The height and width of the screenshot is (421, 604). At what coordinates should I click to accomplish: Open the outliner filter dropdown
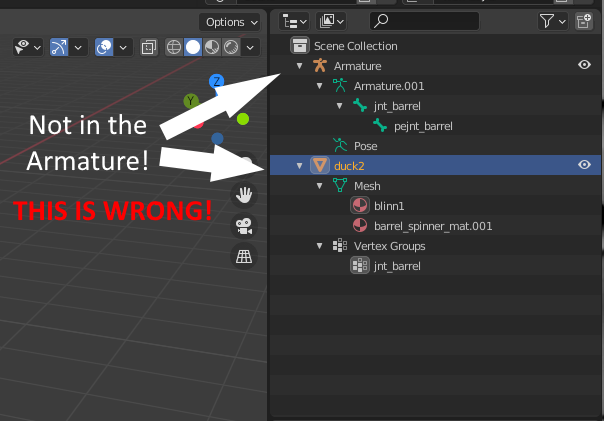(x=552, y=22)
